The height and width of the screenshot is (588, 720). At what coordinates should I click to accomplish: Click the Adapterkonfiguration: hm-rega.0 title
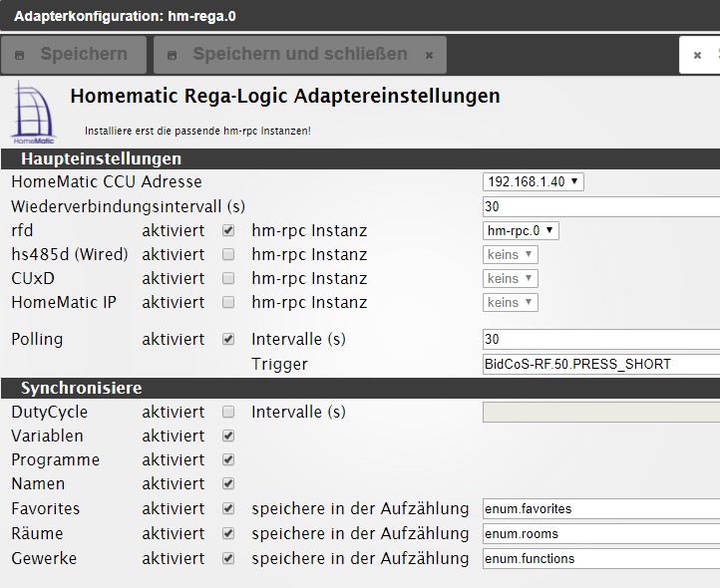tap(125, 16)
